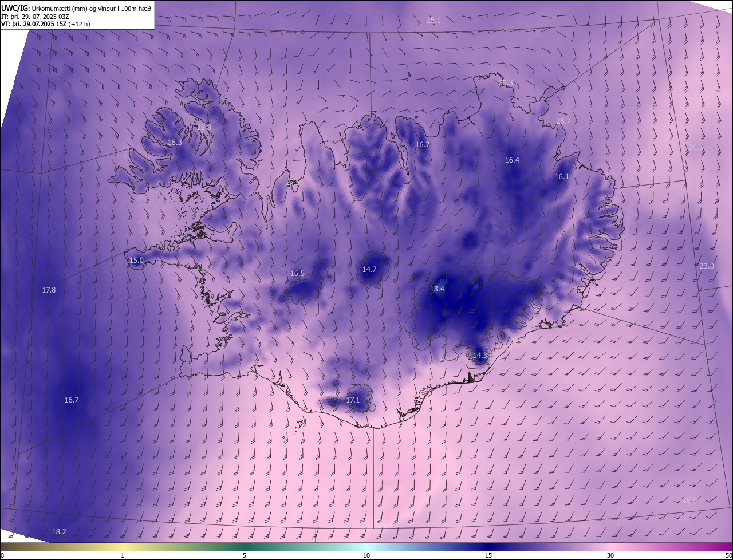Click the 25.3 value label
The height and width of the screenshot is (560, 733).
pos(506,83)
